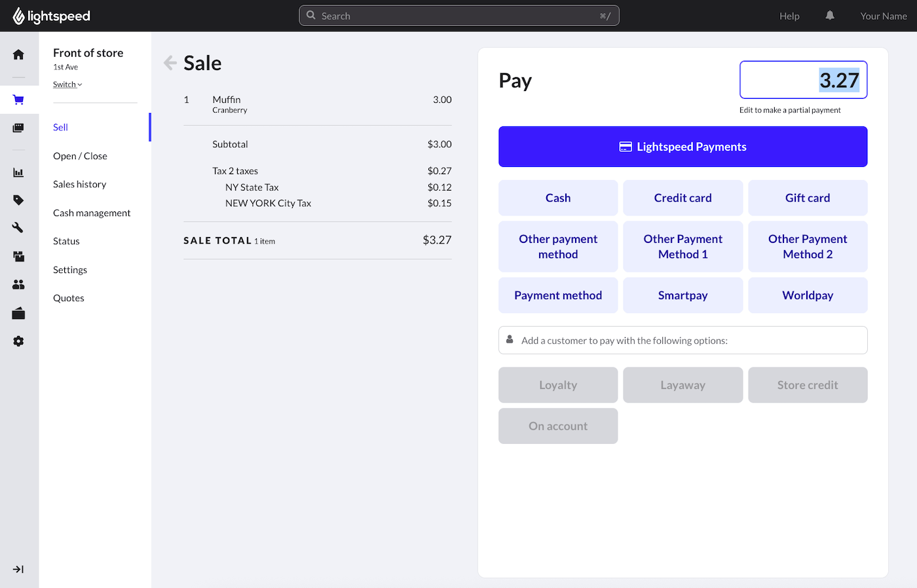Viewport: 917px width, 588px height.
Task: Go to Sales history
Action: [x=80, y=184]
